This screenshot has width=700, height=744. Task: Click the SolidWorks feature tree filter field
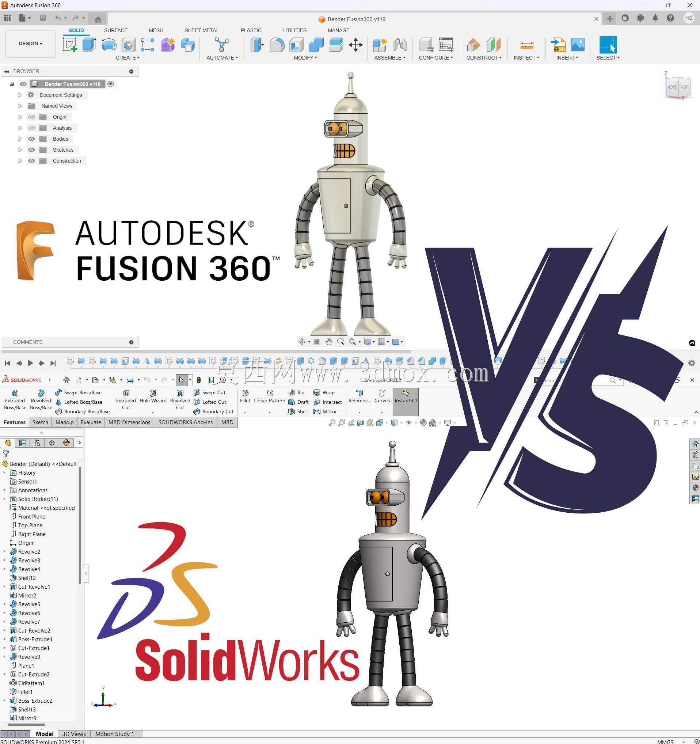pos(42,454)
